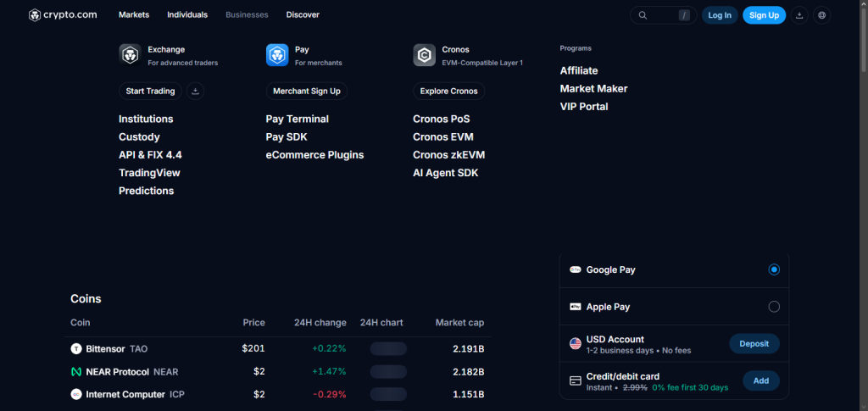This screenshot has width=868, height=411.
Task: Collapse the Businesses menu
Action: click(x=247, y=15)
